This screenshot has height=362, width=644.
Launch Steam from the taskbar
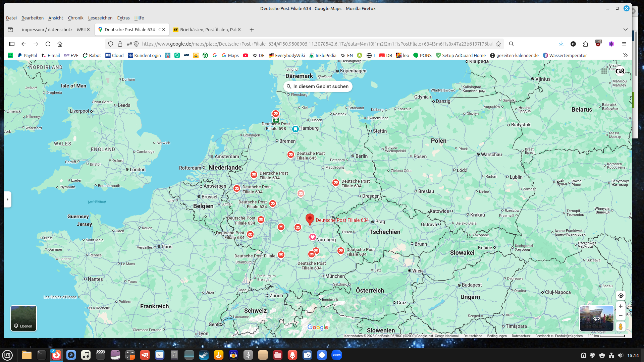tap(204, 355)
